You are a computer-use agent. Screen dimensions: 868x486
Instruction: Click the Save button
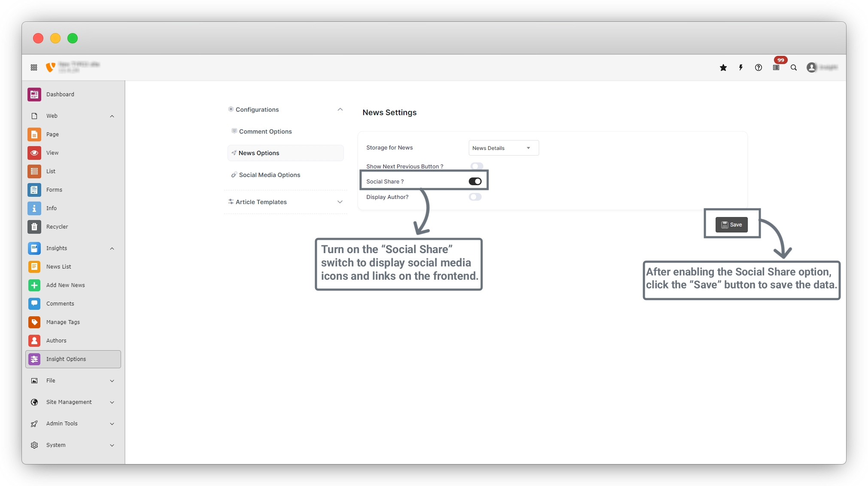coord(731,225)
